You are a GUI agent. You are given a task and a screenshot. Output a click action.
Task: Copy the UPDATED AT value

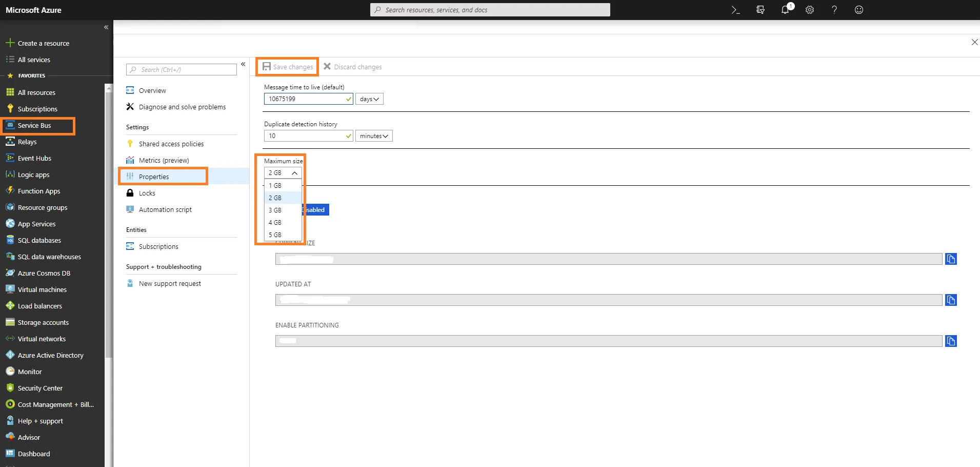click(951, 300)
